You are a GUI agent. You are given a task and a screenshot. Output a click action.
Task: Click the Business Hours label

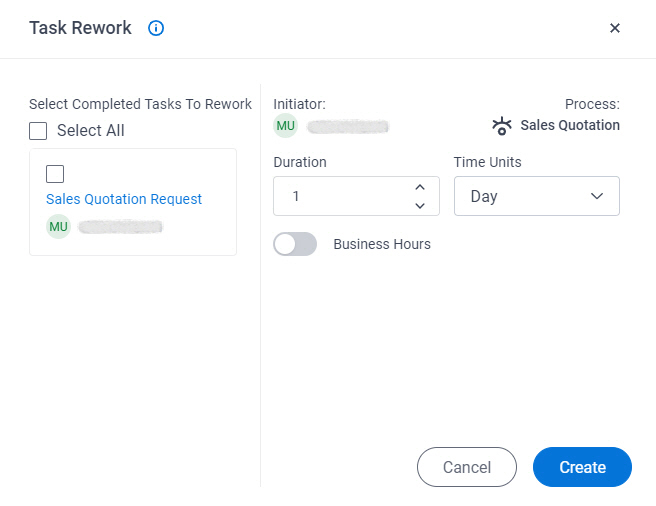[382, 244]
